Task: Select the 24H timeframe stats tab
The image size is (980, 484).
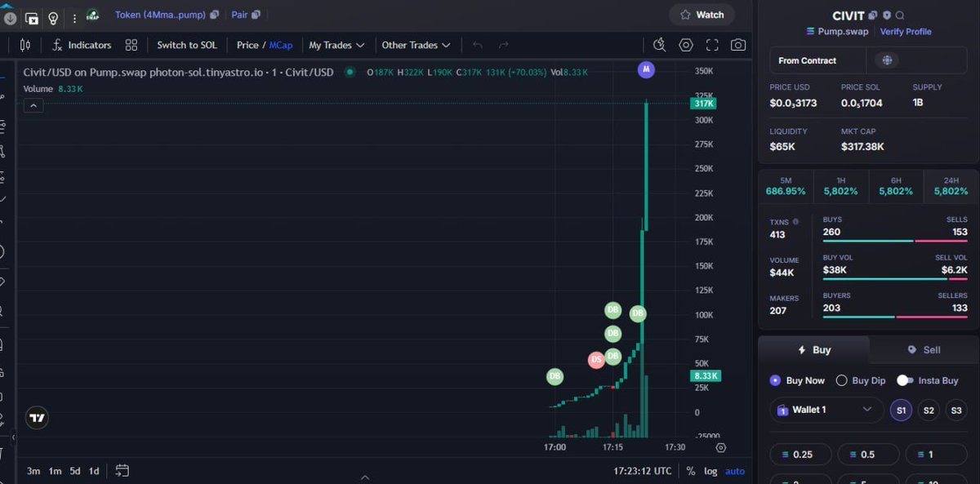Action: point(951,186)
